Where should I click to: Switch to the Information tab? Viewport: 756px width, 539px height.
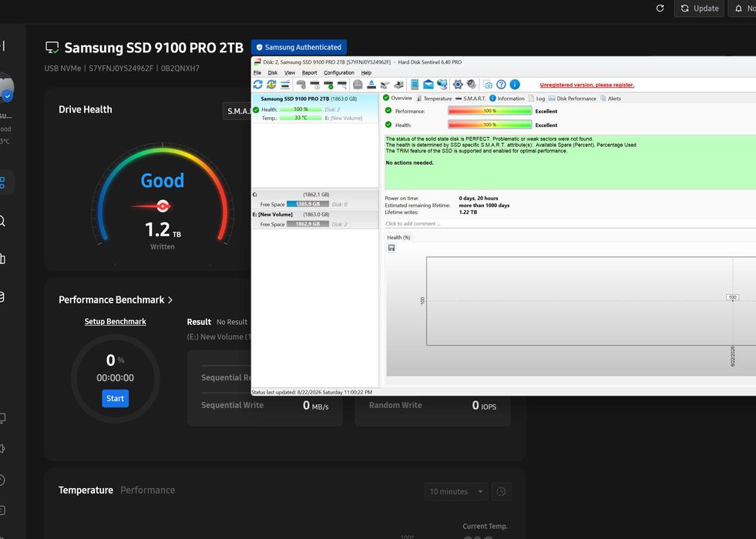(x=507, y=99)
